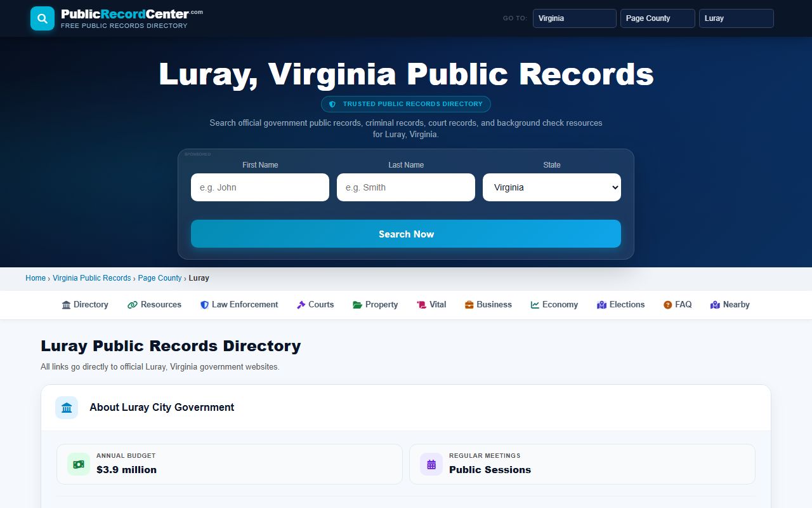Screen dimensions: 812x508
Task: Click the Annual Budget money icon
Action: pyautogui.click(x=79, y=464)
